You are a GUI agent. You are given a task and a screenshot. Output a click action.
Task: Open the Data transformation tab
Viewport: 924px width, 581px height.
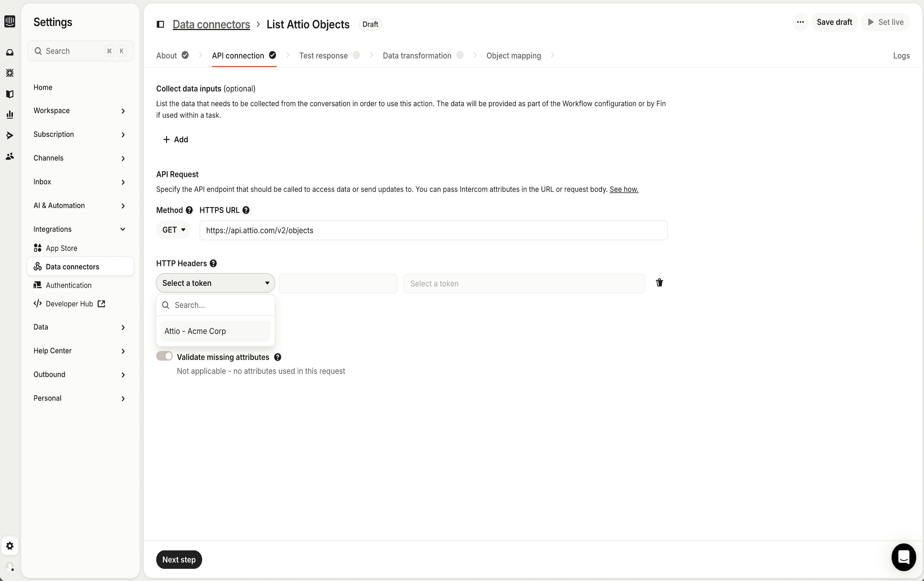point(417,56)
